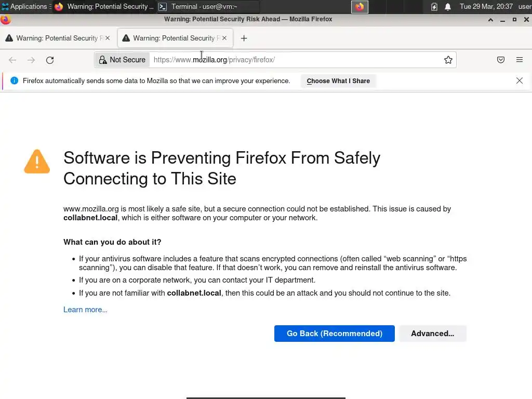Focus the URL address field
This screenshot has height=399, width=532.
[296, 60]
